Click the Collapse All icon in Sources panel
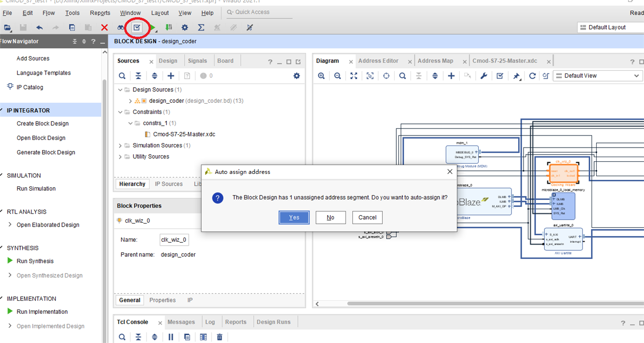644x343 pixels. pyautogui.click(x=138, y=76)
